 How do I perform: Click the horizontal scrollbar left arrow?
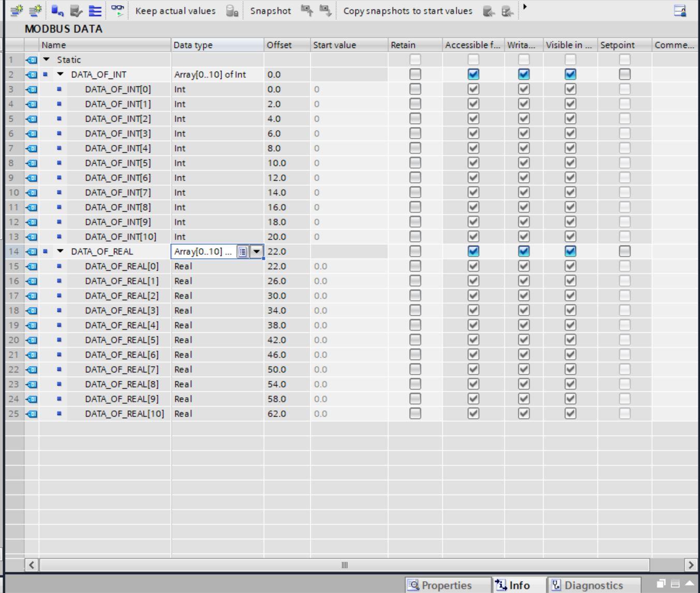tap(32, 565)
